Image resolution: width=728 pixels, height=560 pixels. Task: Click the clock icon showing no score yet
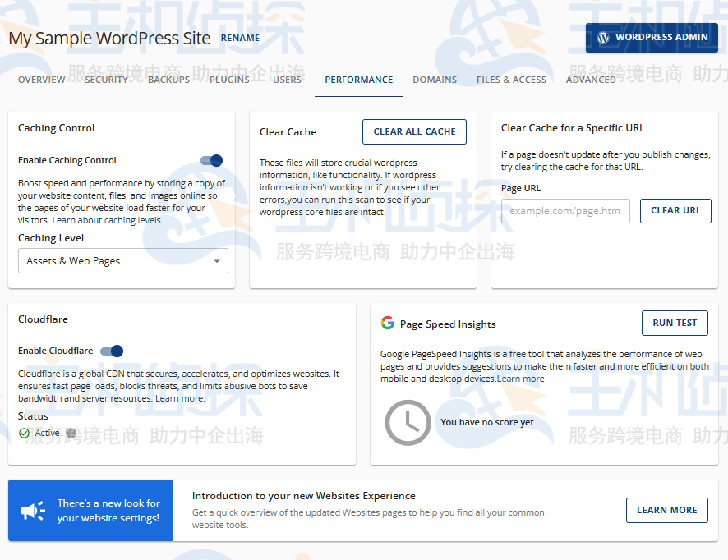(408, 422)
